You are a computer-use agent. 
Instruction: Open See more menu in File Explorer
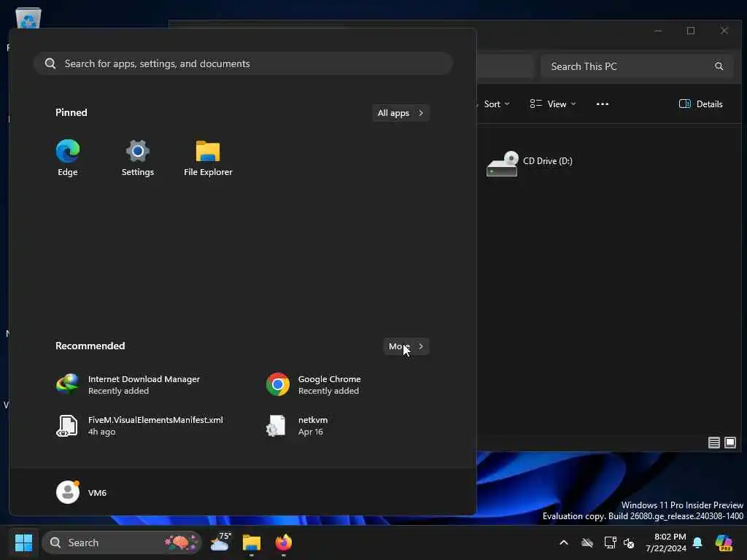click(x=602, y=104)
